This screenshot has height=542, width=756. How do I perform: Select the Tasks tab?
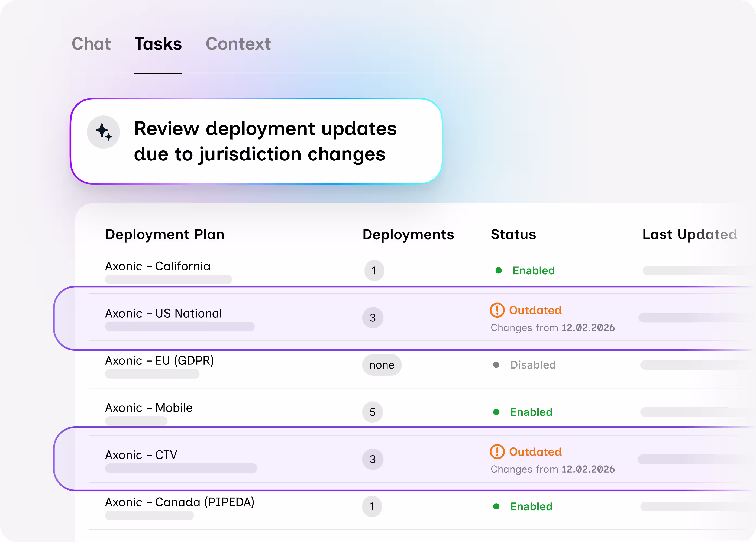click(158, 44)
